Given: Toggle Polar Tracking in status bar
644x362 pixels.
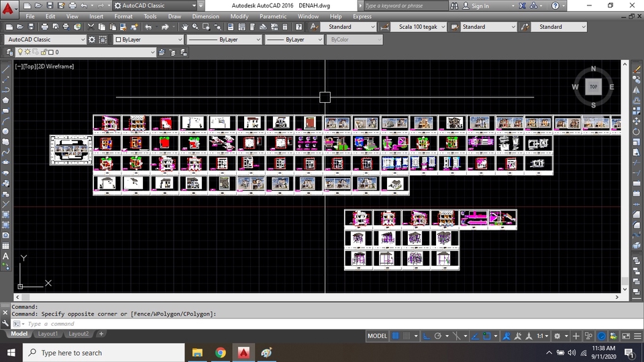Looking at the screenshot, I should point(438,336).
